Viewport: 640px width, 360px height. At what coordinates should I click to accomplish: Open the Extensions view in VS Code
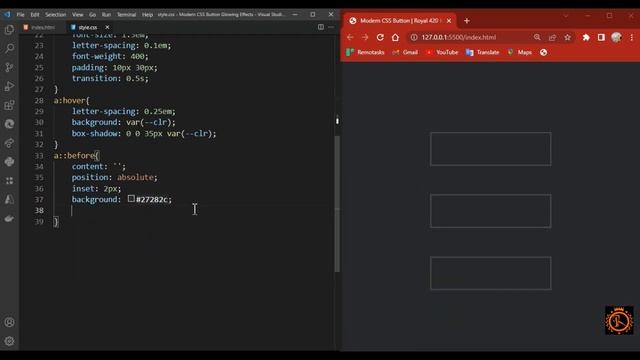(9, 105)
